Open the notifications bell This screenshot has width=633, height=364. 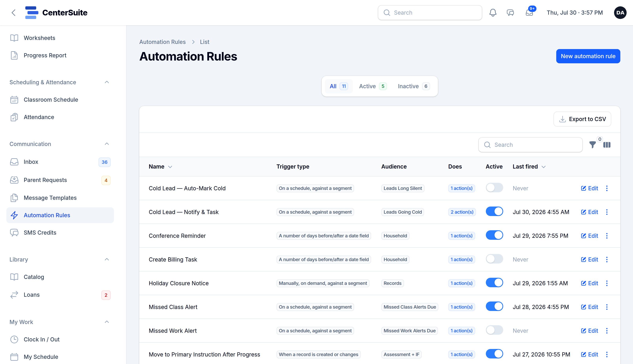click(x=493, y=13)
